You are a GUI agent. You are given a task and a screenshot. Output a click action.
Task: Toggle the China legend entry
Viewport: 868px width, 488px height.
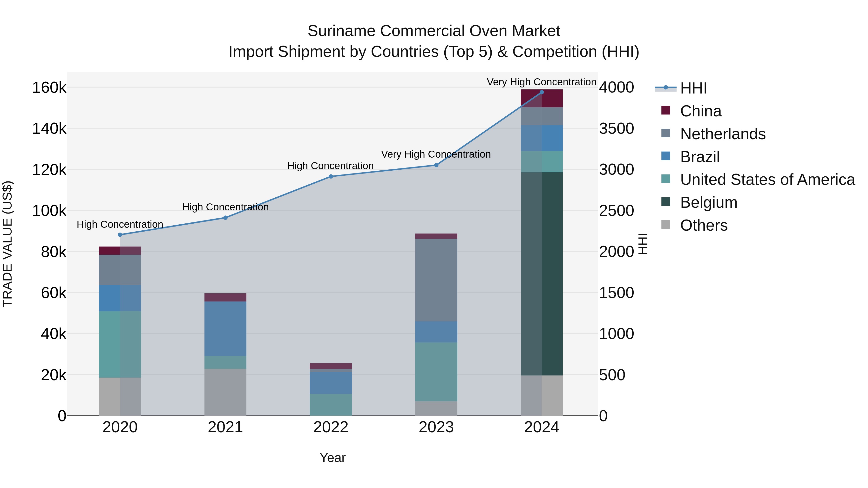(x=692, y=111)
